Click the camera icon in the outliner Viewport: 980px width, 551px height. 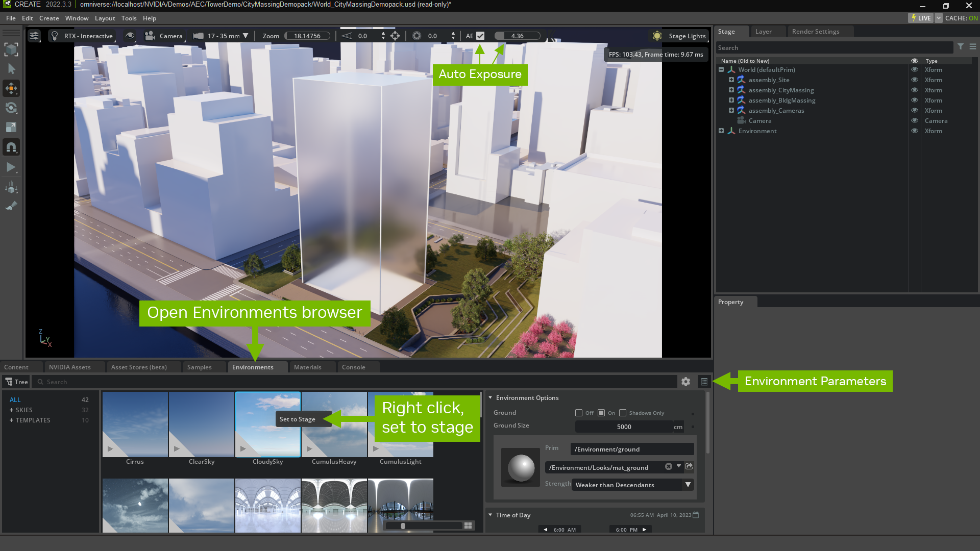tap(742, 120)
